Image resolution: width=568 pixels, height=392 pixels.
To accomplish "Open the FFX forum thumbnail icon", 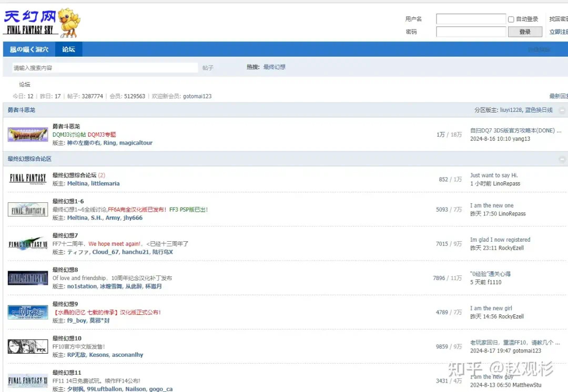I will pyautogui.click(x=28, y=346).
